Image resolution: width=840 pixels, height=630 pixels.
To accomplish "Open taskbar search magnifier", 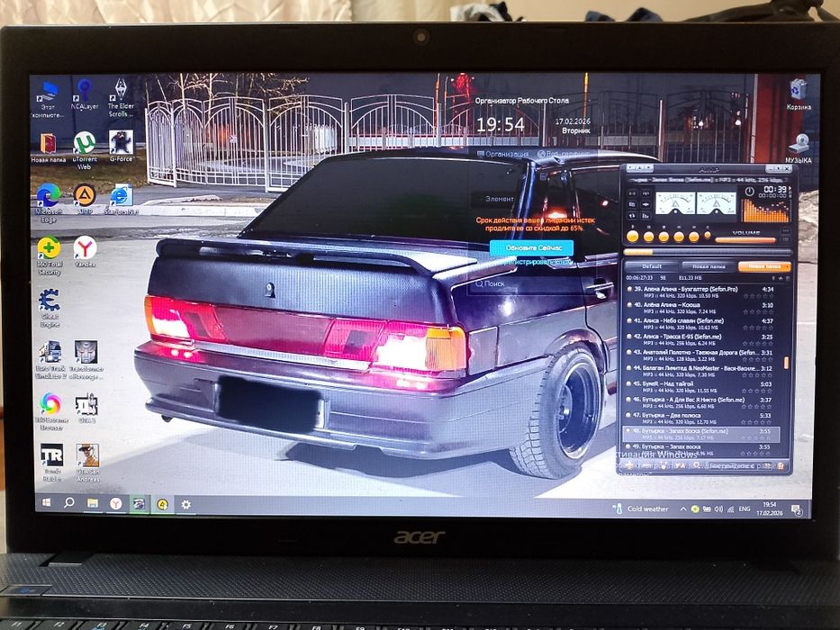I will click(x=69, y=503).
